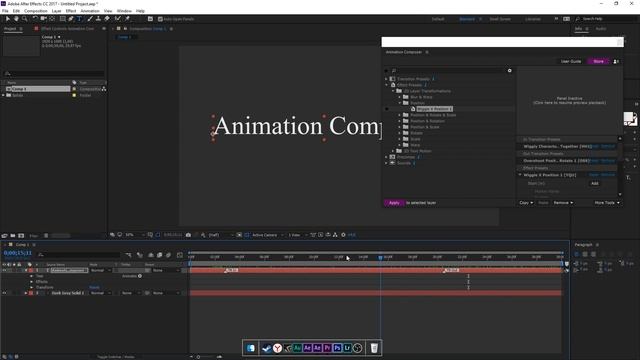The height and width of the screenshot is (360, 640).
Task: Select the Unified Camera tool
Action: [x=43, y=19]
